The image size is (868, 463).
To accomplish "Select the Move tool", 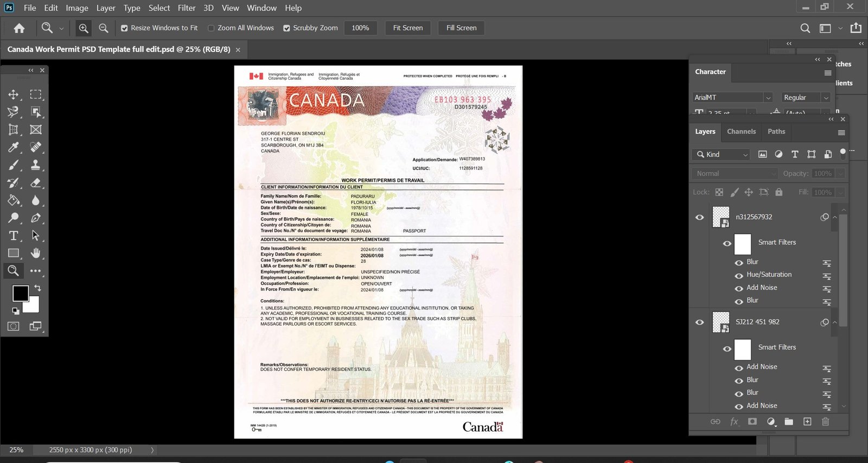I will point(14,94).
